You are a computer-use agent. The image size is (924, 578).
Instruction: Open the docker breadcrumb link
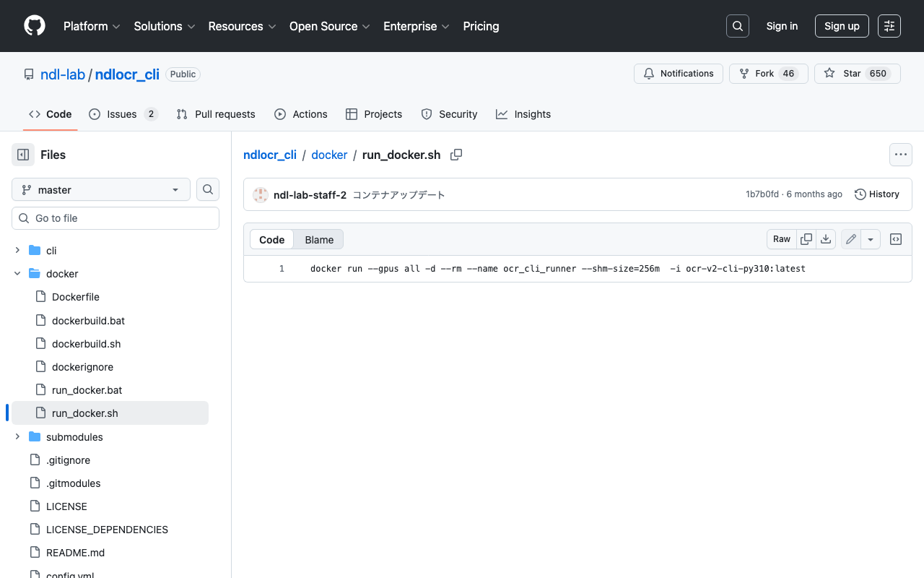(x=329, y=155)
